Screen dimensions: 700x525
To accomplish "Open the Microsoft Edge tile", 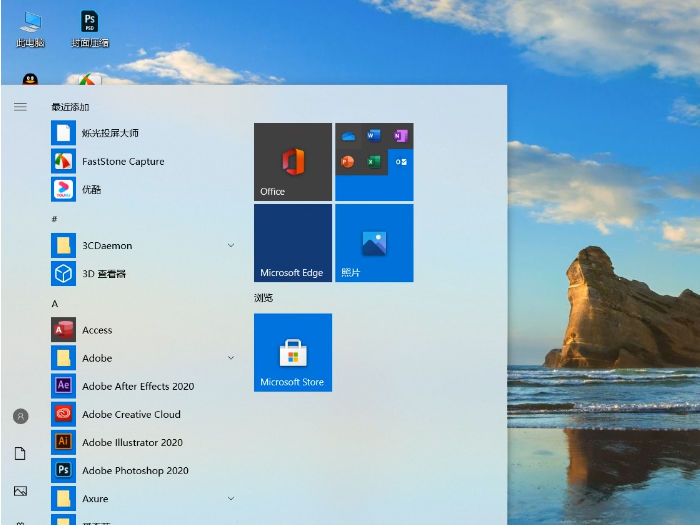I will (x=293, y=243).
